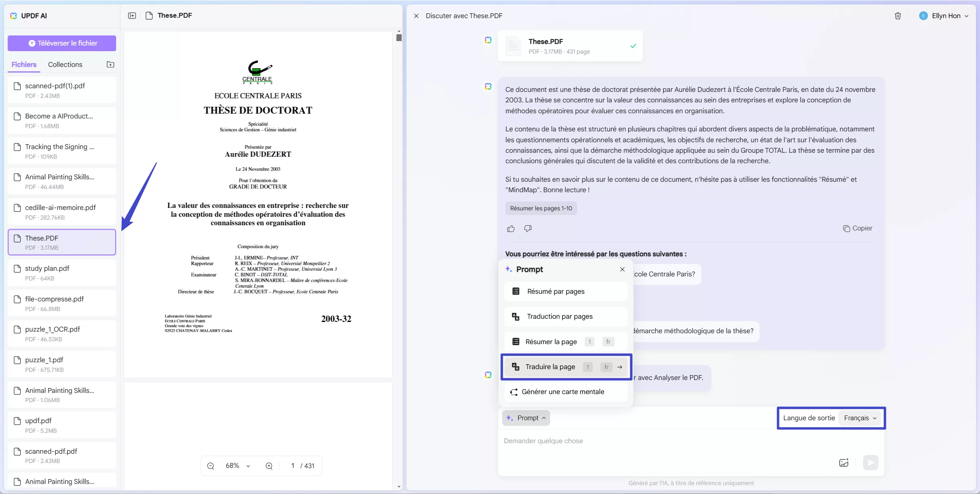Image resolution: width=980 pixels, height=494 pixels.
Task: Zoom in with the plus magnifier
Action: pos(269,466)
